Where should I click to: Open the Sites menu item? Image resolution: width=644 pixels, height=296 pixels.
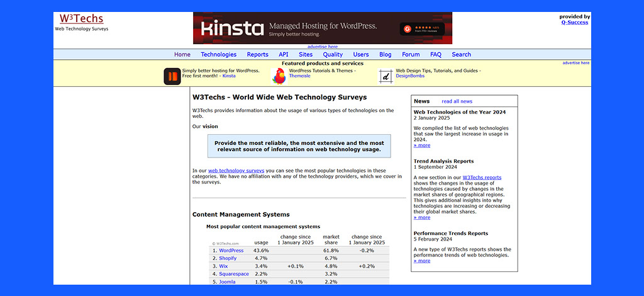point(306,54)
